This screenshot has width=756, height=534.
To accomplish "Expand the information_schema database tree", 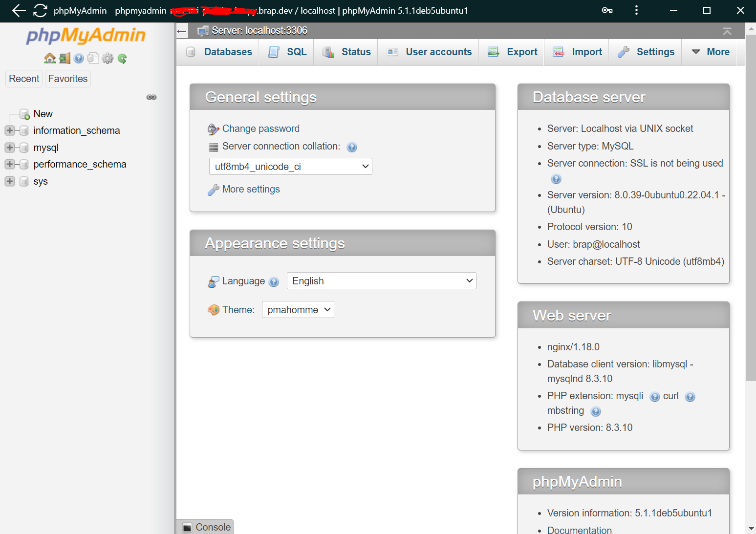I will (x=9, y=130).
